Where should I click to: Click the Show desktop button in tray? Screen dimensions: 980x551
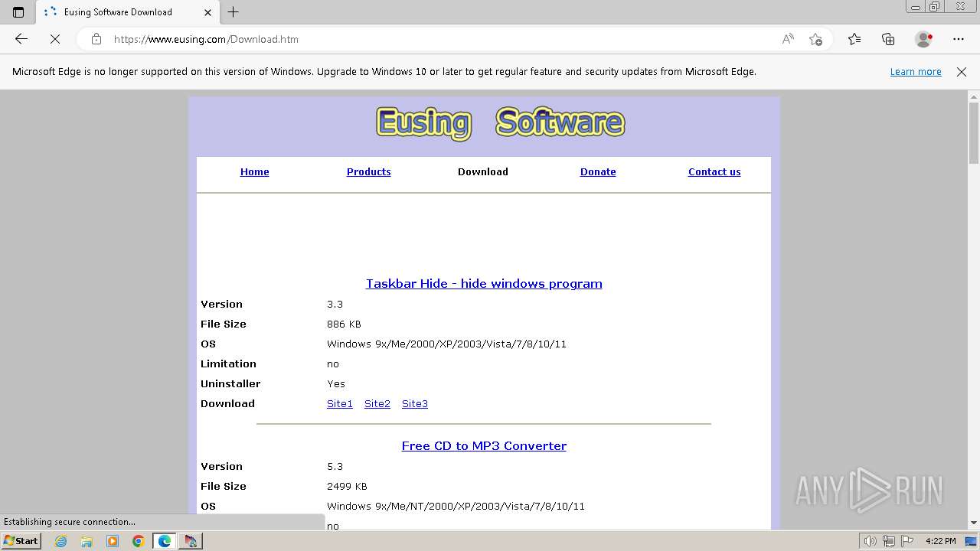[971, 541]
